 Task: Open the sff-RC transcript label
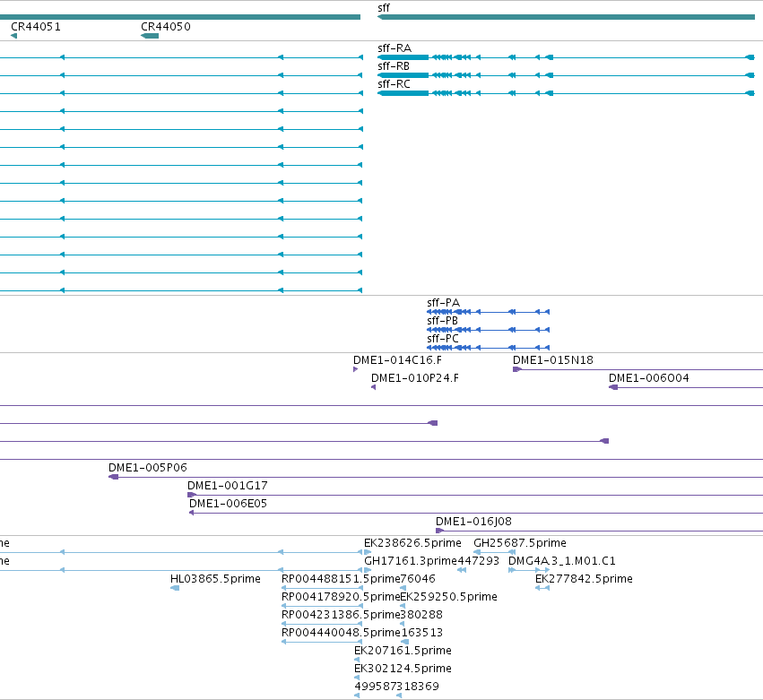pyautogui.click(x=394, y=84)
